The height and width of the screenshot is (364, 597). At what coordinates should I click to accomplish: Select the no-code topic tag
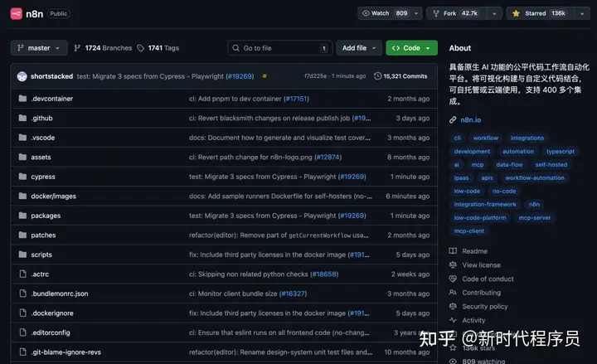(504, 192)
